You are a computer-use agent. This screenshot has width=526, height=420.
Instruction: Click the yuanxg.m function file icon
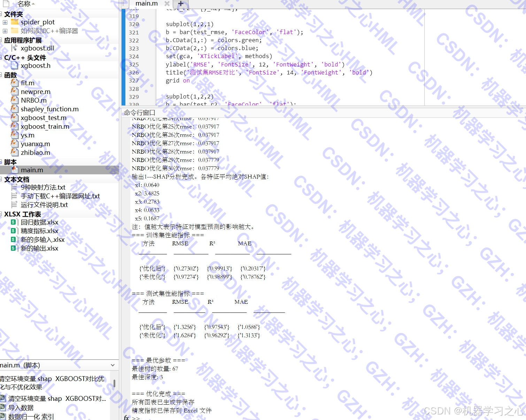coord(15,144)
